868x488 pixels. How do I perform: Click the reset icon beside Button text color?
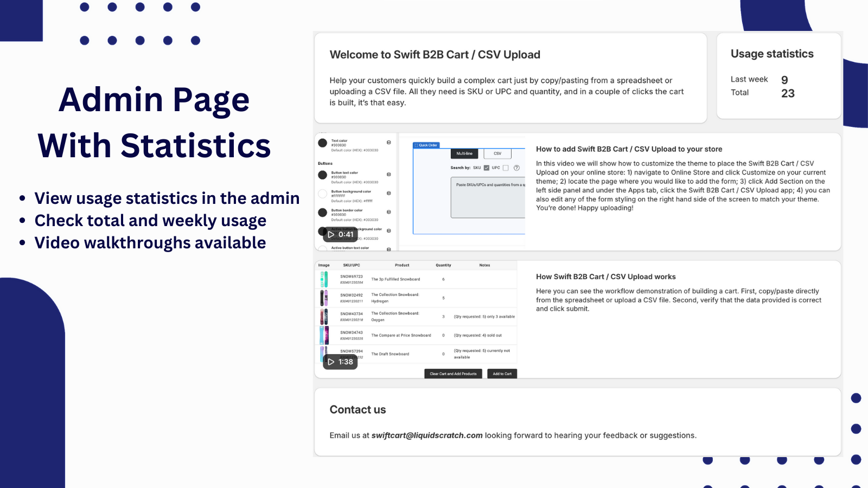click(x=389, y=175)
